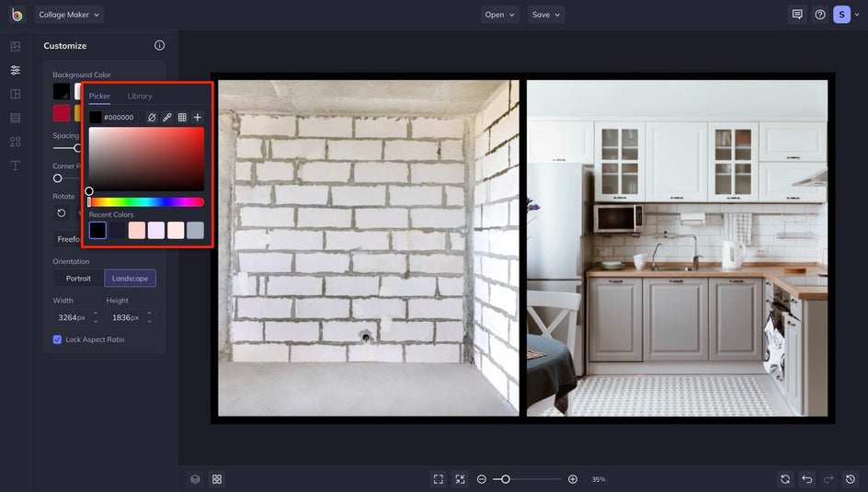
Task: Select the dark navy recent color swatch
Action: tap(118, 230)
